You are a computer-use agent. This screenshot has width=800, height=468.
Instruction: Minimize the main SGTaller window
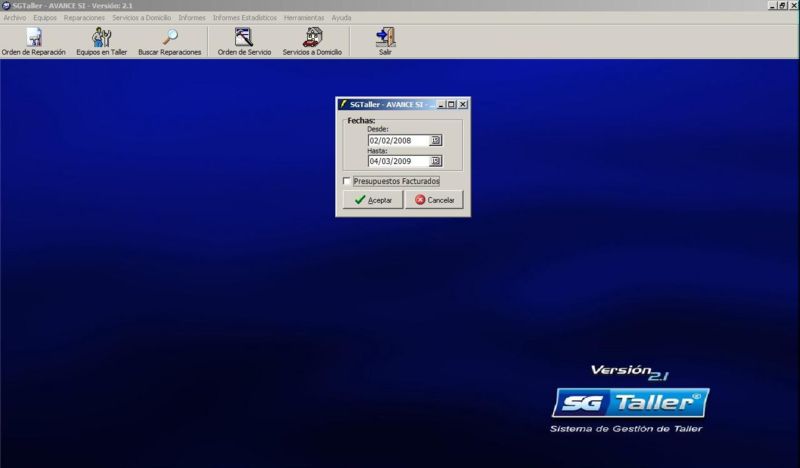[772, 6]
